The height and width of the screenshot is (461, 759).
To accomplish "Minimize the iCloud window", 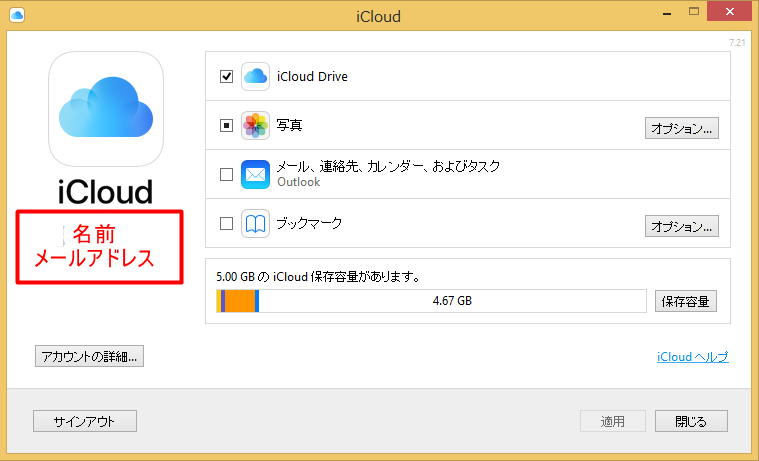I will pyautogui.click(x=667, y=13).
